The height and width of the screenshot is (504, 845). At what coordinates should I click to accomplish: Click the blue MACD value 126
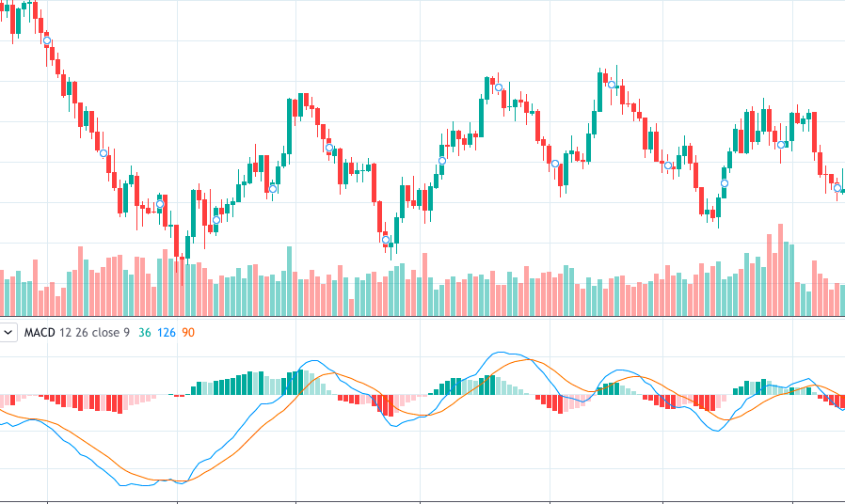click(167, 333)
